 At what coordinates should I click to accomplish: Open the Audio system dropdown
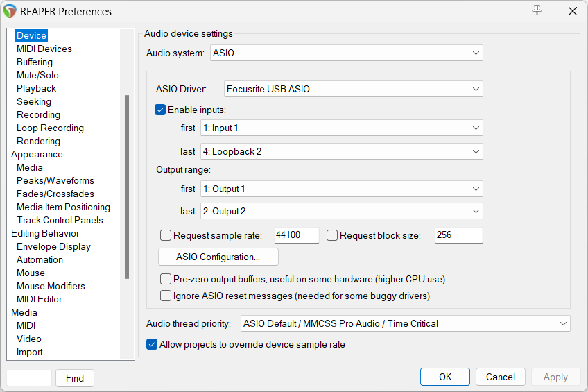pos(346,53)
